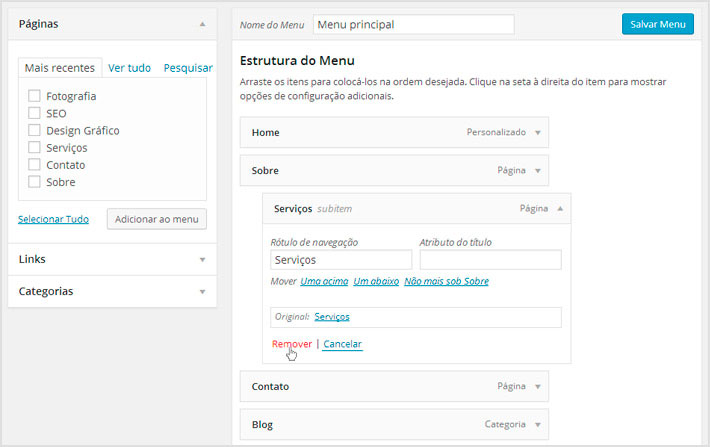Expand Sobre menu item options arrow
710x447 pixels.
(x=538, y=171)
